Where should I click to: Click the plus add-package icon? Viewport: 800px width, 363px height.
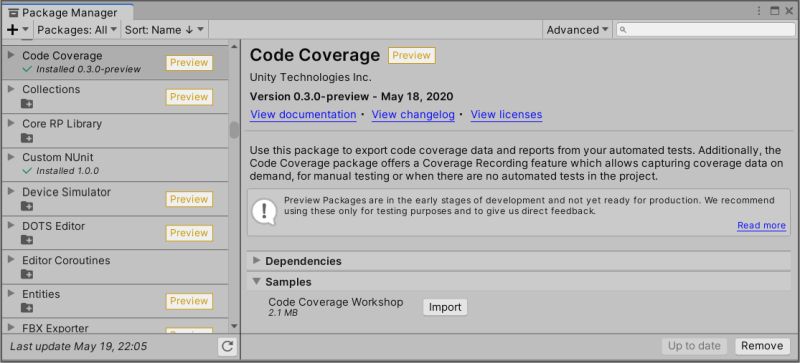(x=13, y=30)
